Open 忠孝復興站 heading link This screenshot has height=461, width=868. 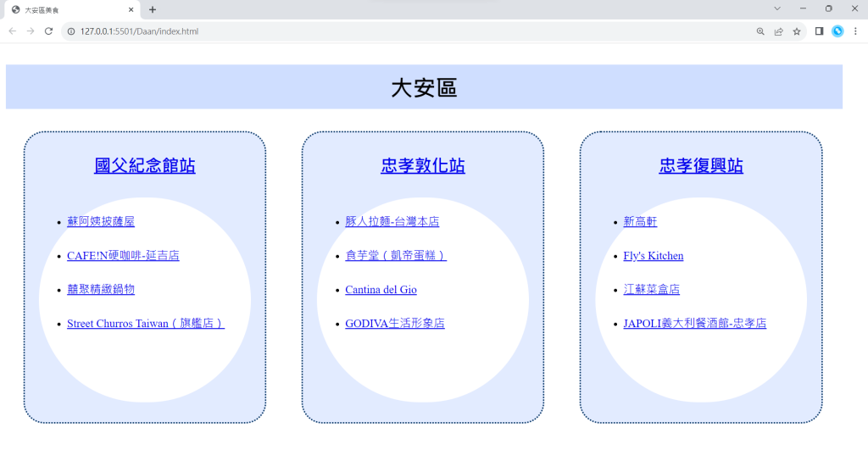tap(701, 165)
